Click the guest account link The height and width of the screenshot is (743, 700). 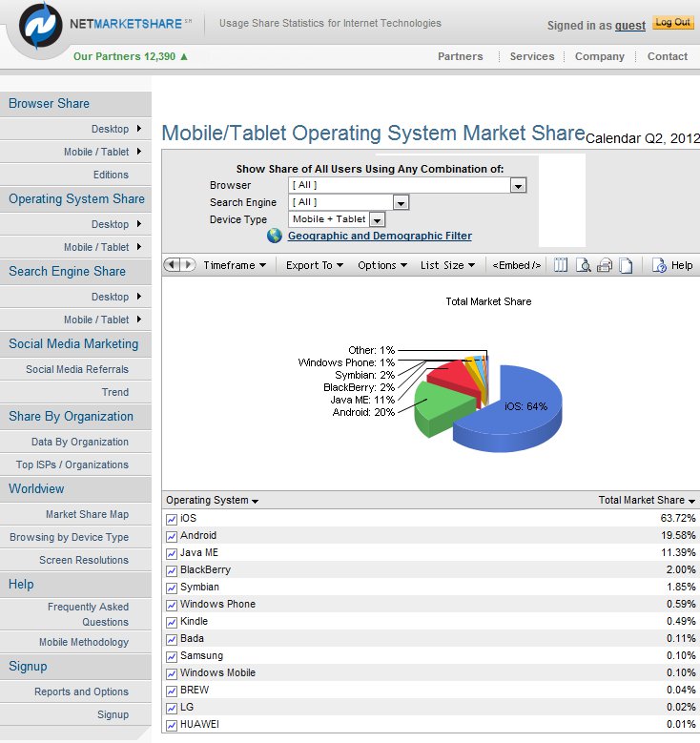pyautogui.click(x=629, y=26)
